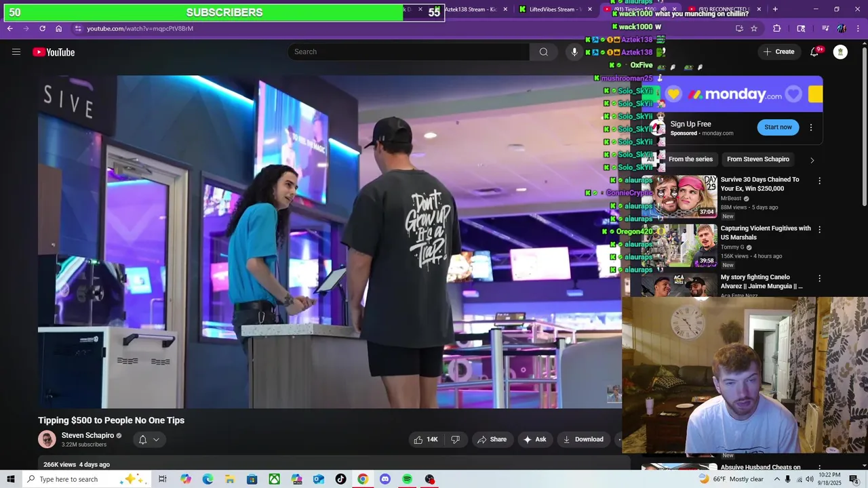868x488 pixels.
Task: Bookmark this page with the star icon
Action: (754, 28)
